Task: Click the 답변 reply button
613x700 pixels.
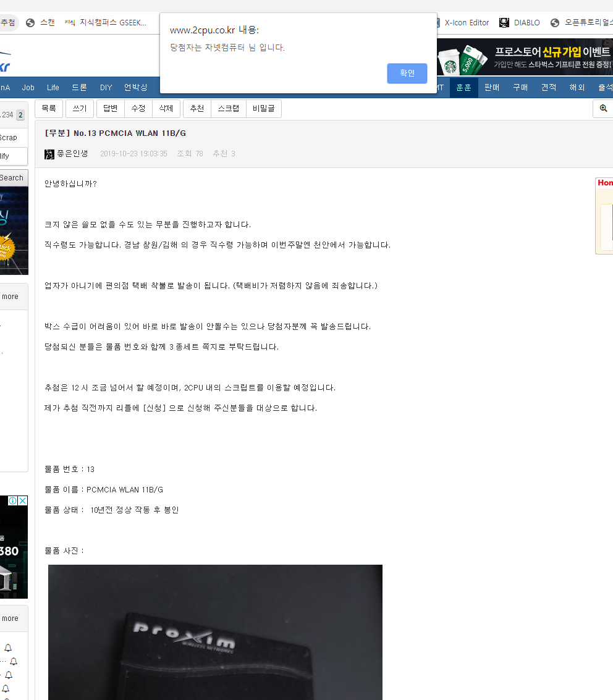Action: point(110,109)
